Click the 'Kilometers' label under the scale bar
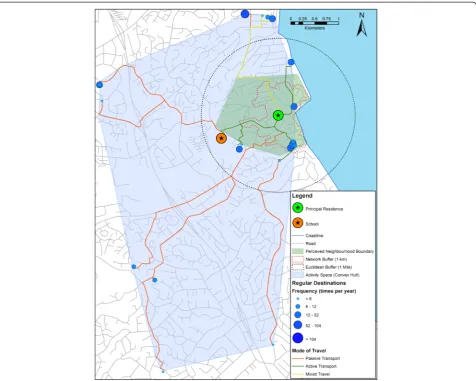The width and height of the screenshot is (476, 381). (x=315, y=28)
